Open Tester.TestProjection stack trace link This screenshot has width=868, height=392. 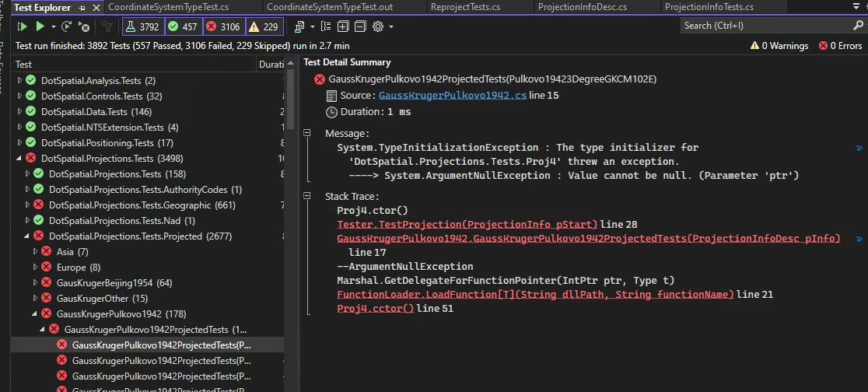click(467, 224)
